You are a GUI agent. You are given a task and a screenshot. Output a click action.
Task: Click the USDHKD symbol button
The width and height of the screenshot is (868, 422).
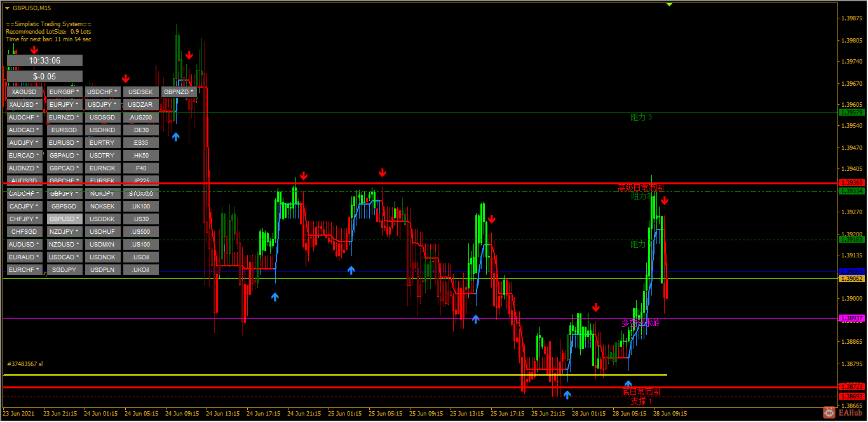[x=102, y=130]
